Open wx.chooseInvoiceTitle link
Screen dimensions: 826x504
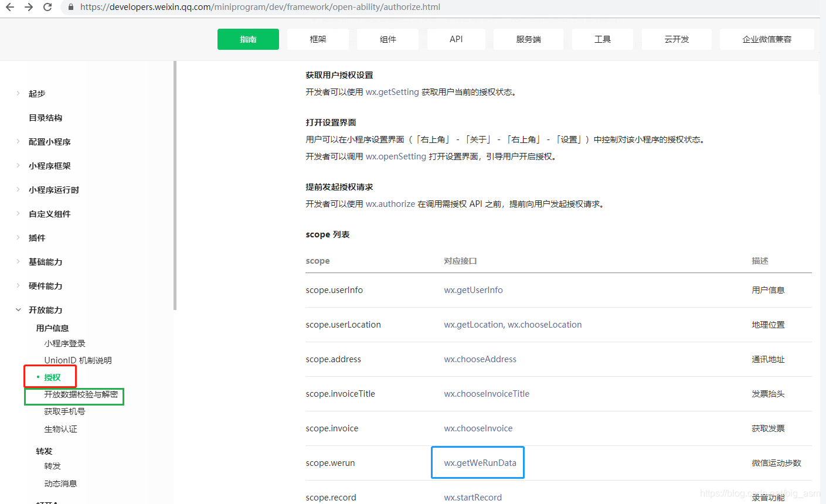pyautogui.click(x=487, y=394)
